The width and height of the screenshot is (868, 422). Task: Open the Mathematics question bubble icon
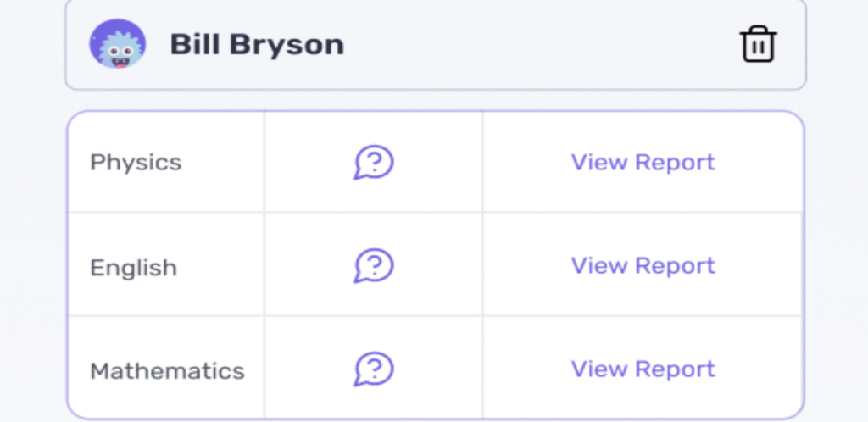tap(374, 369)
